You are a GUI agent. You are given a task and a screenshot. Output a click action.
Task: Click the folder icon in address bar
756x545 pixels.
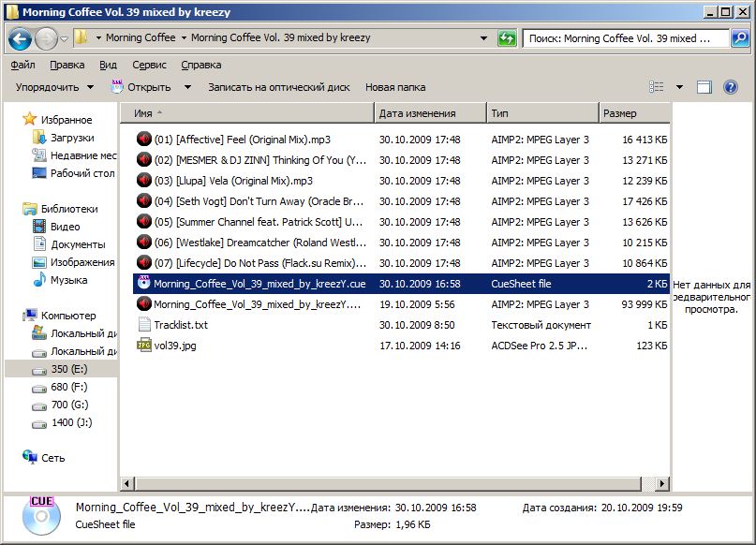(x=82, y=37)
